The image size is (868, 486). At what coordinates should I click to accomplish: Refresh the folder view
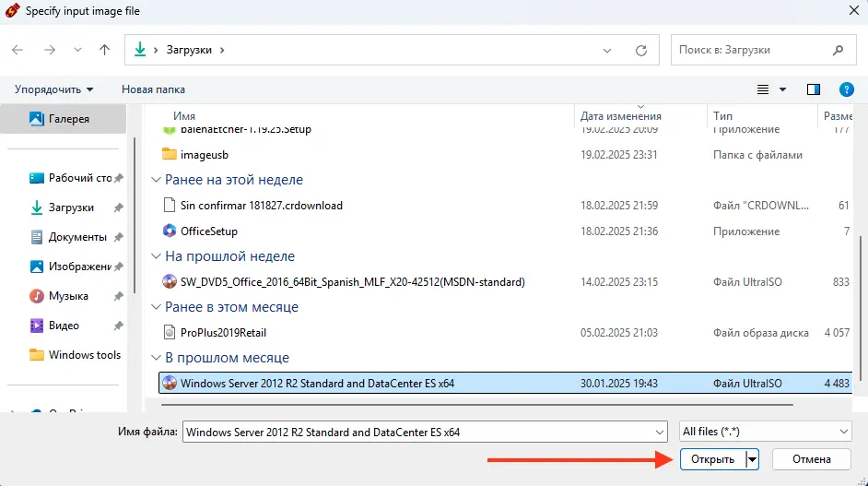click(641, 51)
